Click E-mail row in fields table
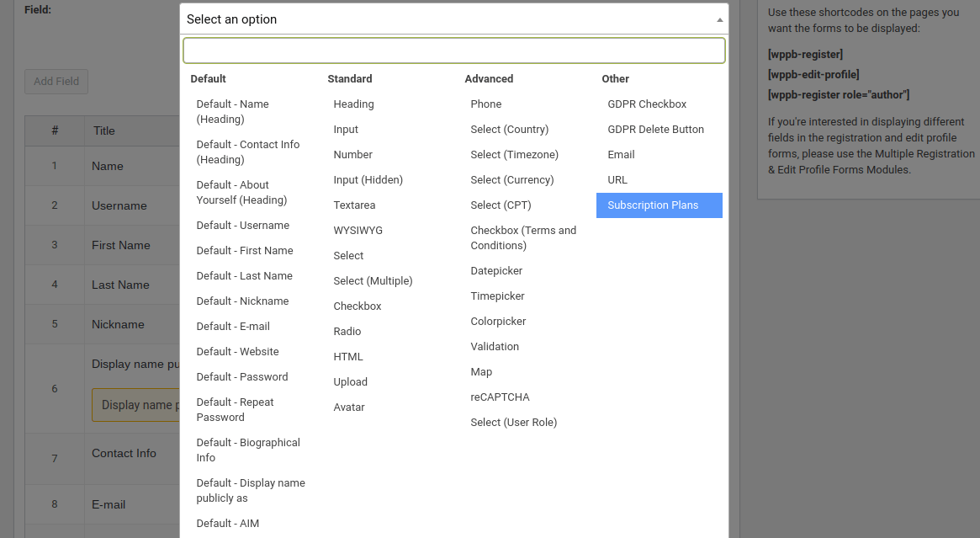The height and width of the screenshot is (538, 980). (x=109, y=504)
